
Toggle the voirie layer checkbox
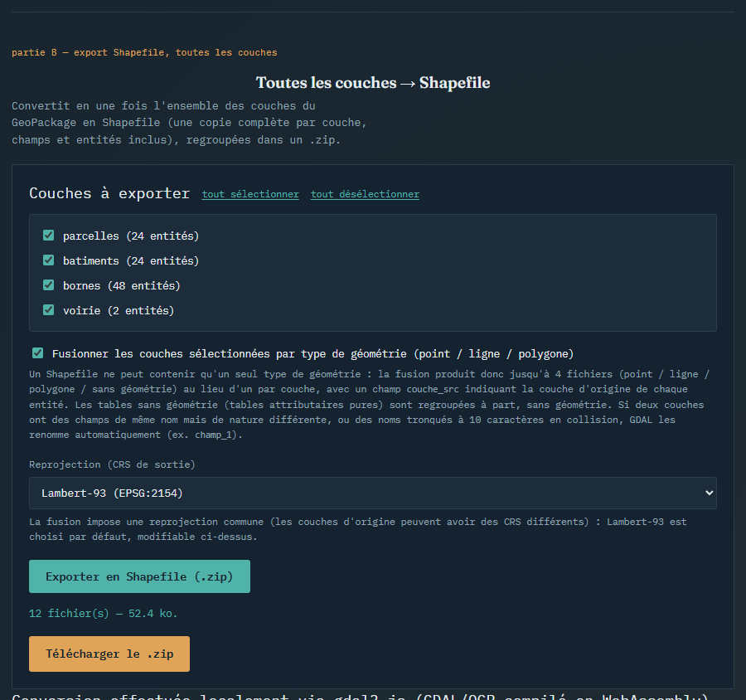click(49, 310)
